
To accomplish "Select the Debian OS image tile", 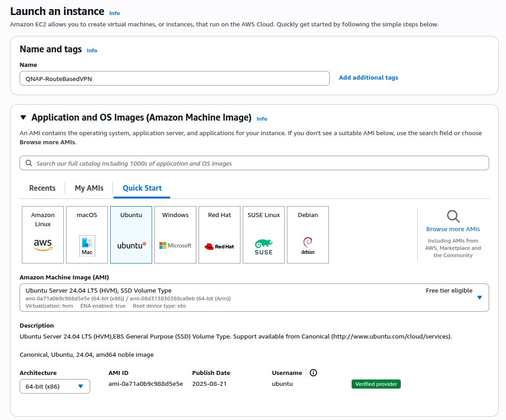I will (x=308, y=234).
